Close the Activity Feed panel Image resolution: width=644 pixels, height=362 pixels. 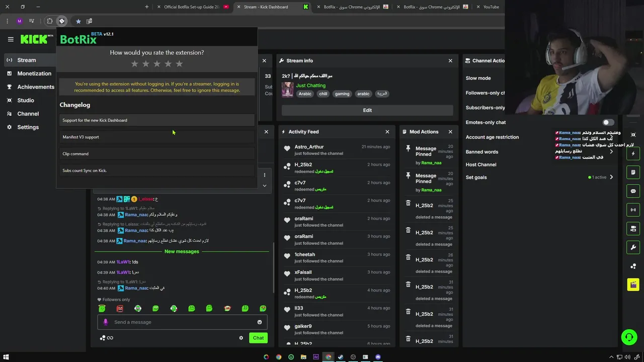tap(387, 132)
